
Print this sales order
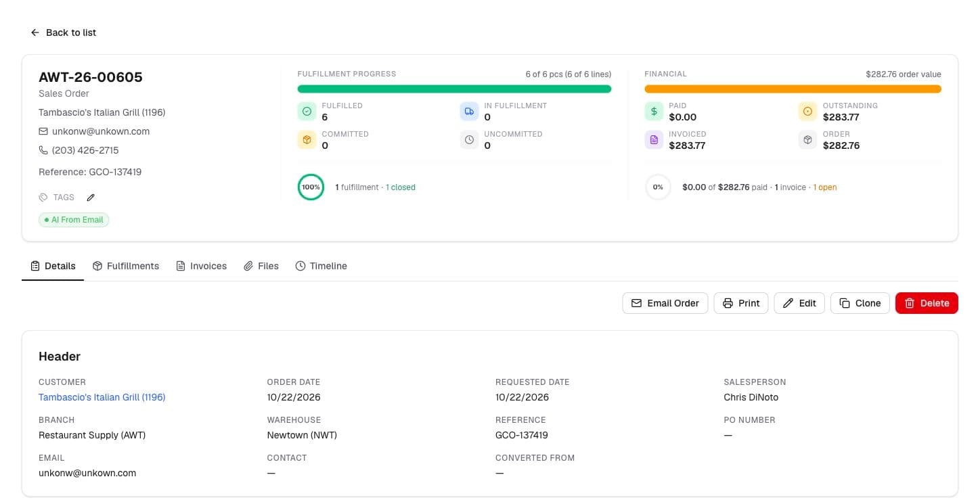click(741, 303)
